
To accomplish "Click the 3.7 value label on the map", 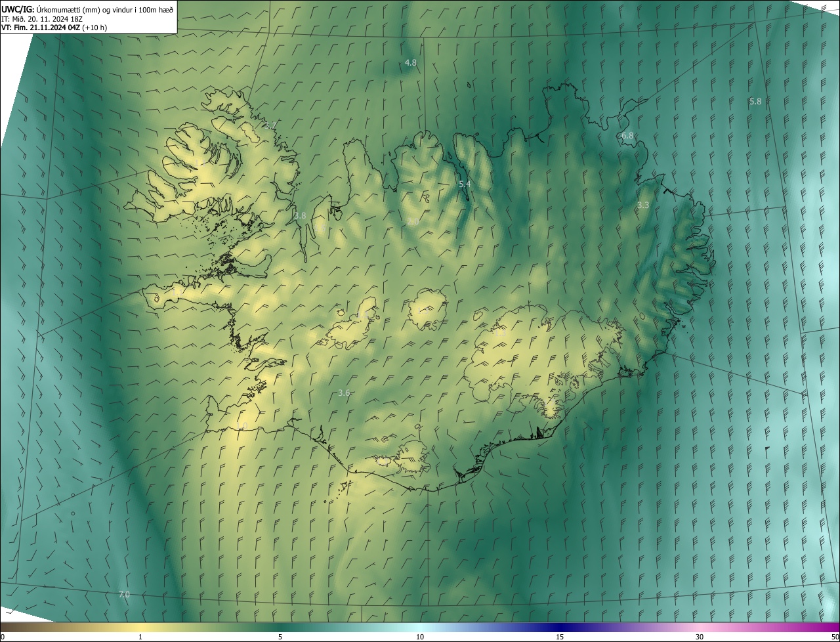I will click(271, 125).
